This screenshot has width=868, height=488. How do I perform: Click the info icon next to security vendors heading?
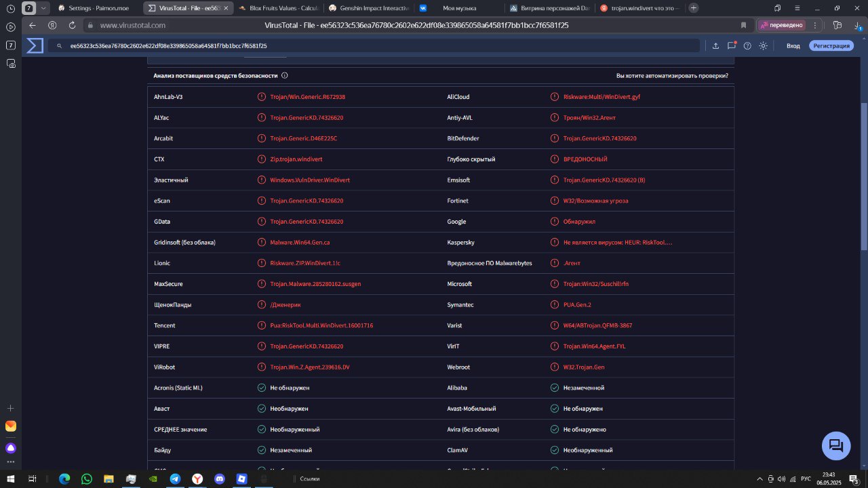point(285,76)
